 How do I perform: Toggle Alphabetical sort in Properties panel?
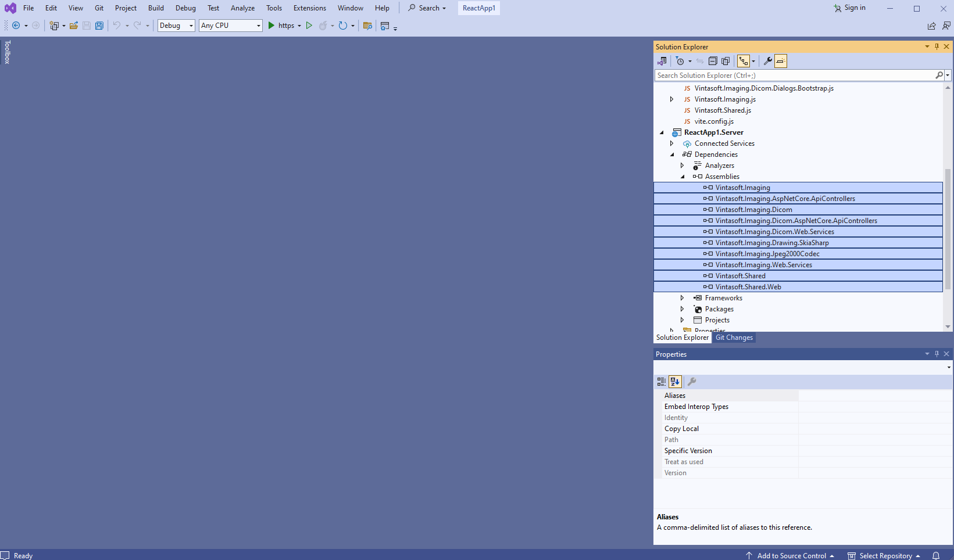click(675, 382)
